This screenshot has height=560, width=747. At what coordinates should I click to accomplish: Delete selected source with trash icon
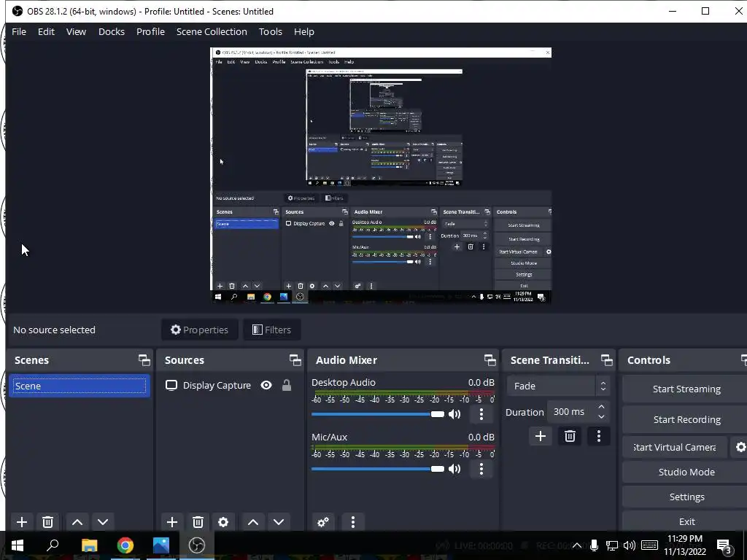click(198, 522)
